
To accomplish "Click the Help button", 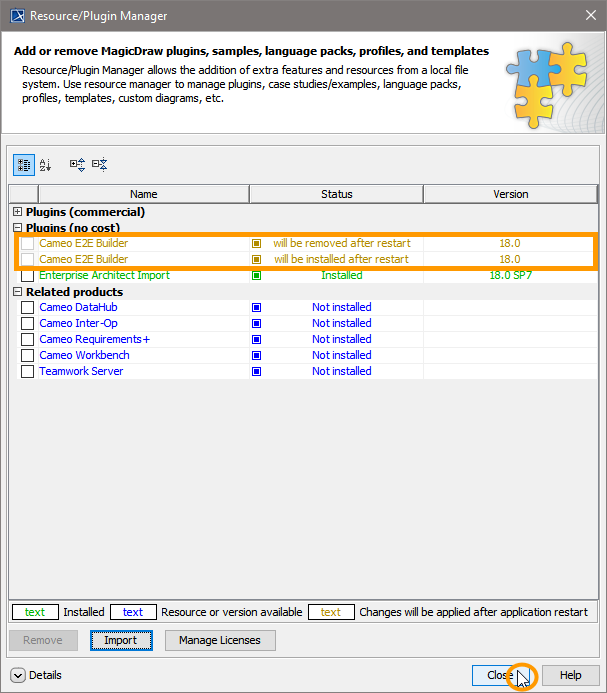I will coord(570,675).
